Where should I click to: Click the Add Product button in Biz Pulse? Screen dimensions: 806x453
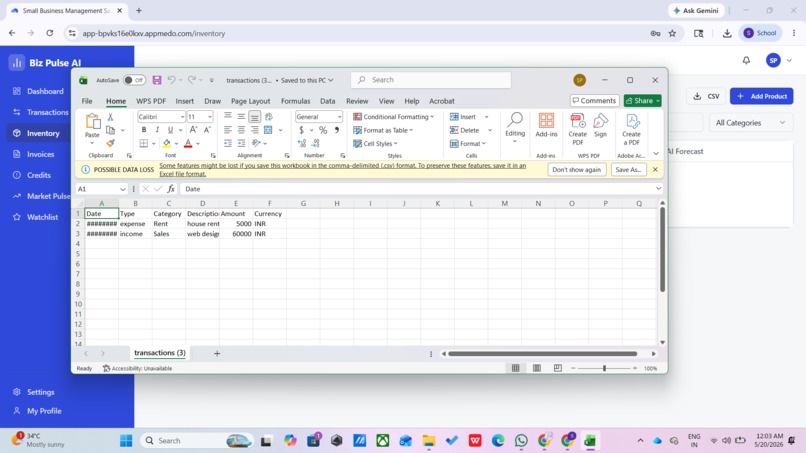[762, 96]
